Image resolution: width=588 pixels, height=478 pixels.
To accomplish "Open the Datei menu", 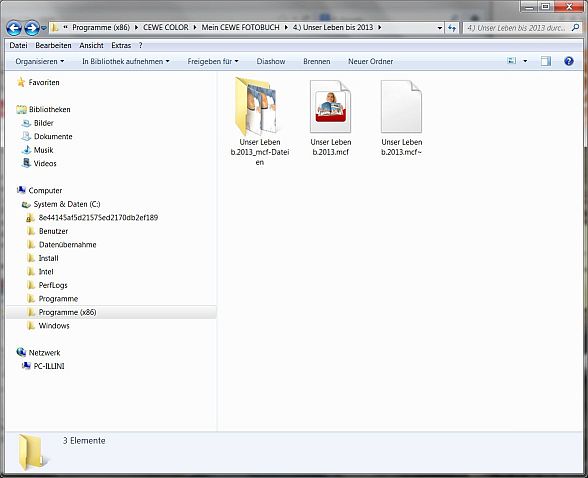I will [18, 45].
